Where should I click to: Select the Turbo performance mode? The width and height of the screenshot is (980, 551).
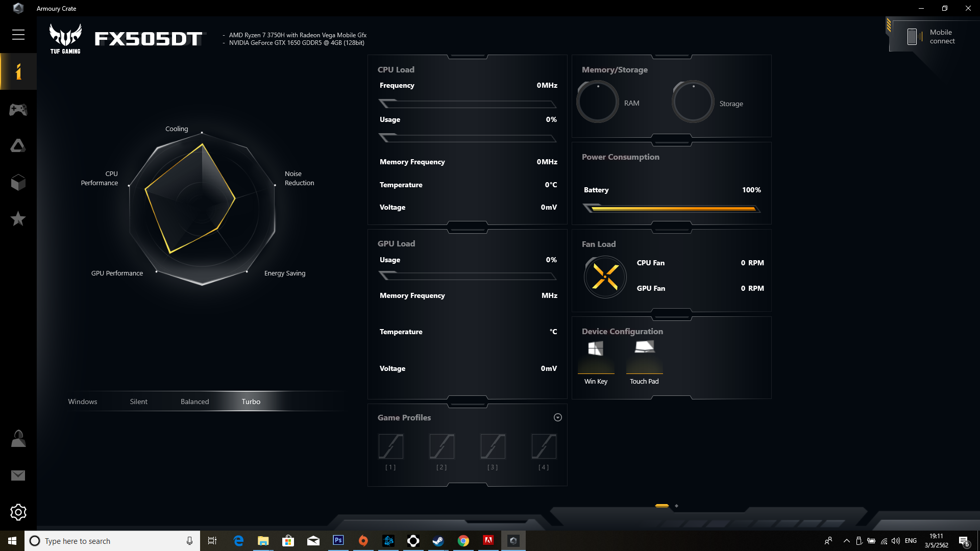click(x=251, y=402)
